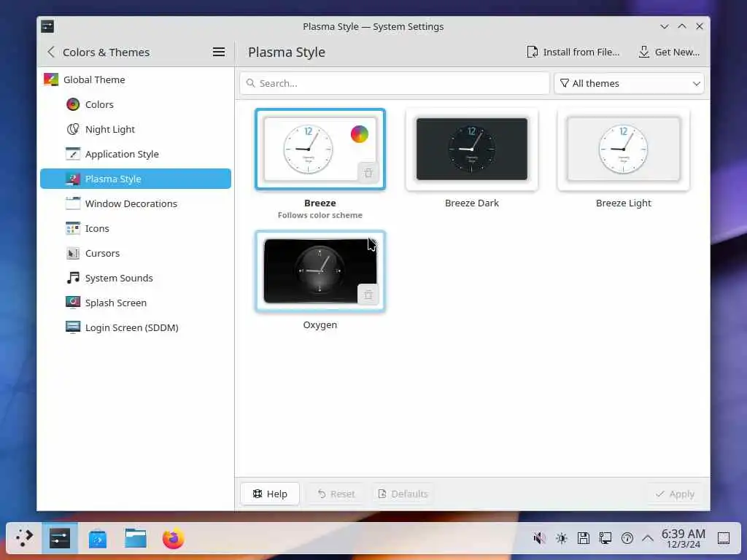Click the Apply button
The image size is (747, 560).
pos(675,494)
